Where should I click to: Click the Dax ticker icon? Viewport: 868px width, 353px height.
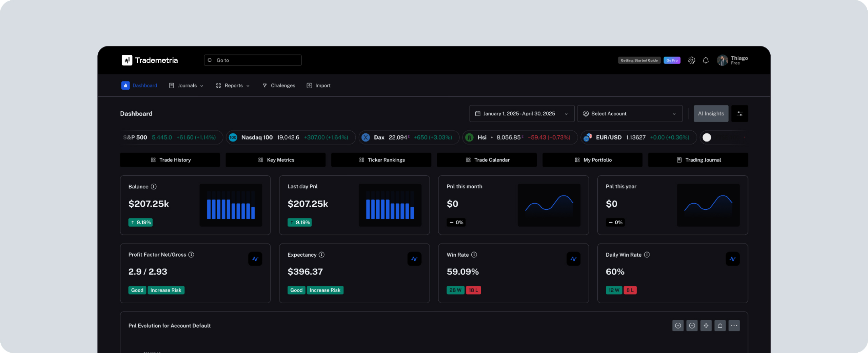point(366,137)
